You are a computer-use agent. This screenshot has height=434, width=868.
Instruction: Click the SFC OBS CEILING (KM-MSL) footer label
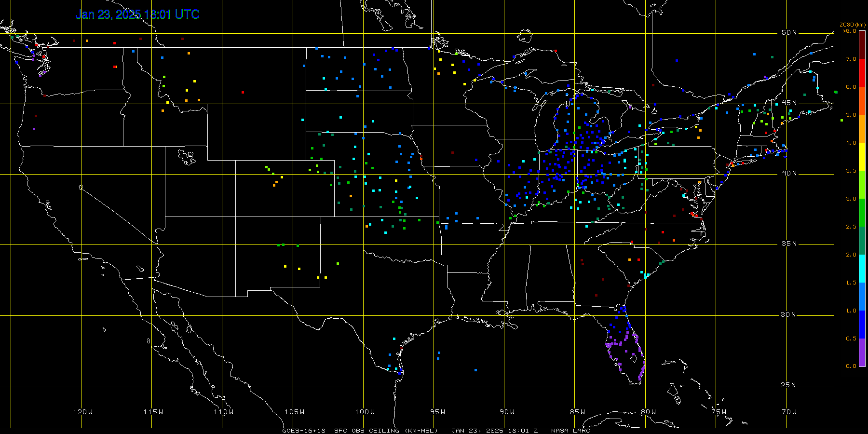click(x=386, y=431)
